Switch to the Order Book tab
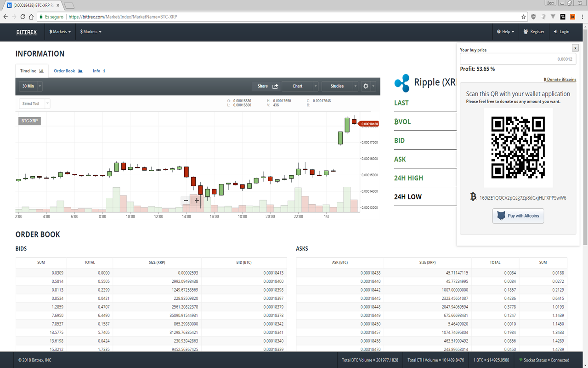Image resolution: width=588 pixels, height=368 pixels. coord(68,71)
